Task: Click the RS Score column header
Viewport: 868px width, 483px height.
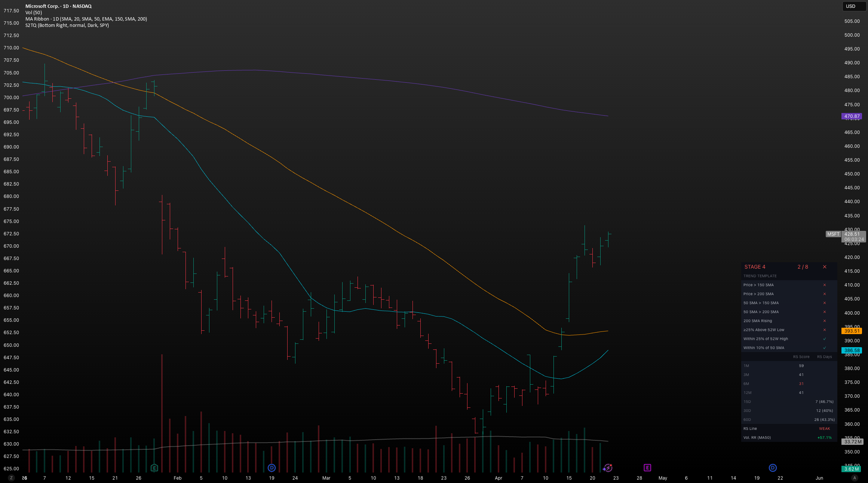Action: point(801,357)
